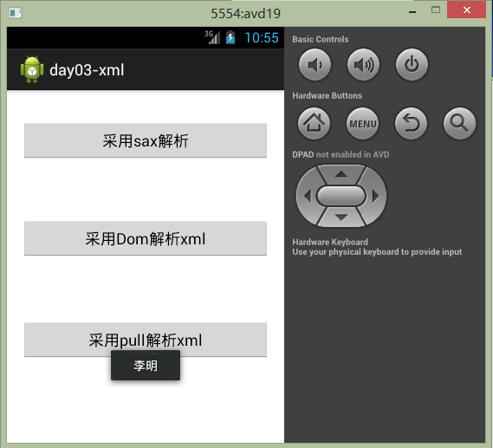Tap the 采用pull解析xml button
The height and width of the screenshot is (448, 493).
(x=146, y=340)
